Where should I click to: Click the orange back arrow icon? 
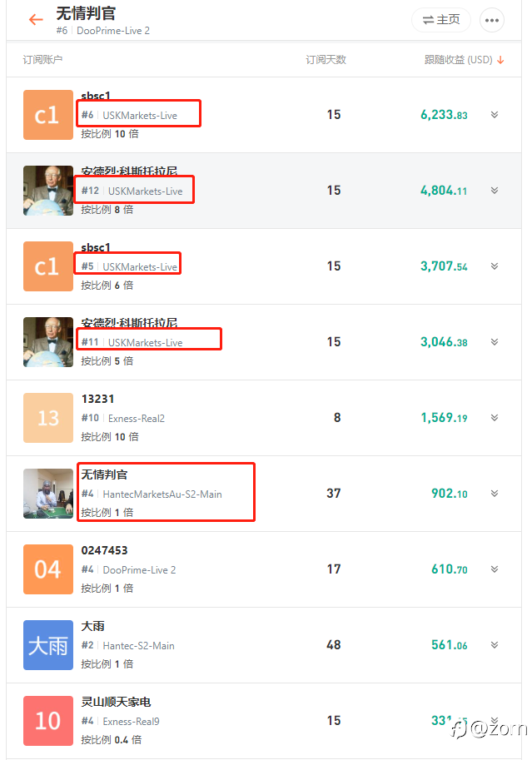[x=36, y=20]
